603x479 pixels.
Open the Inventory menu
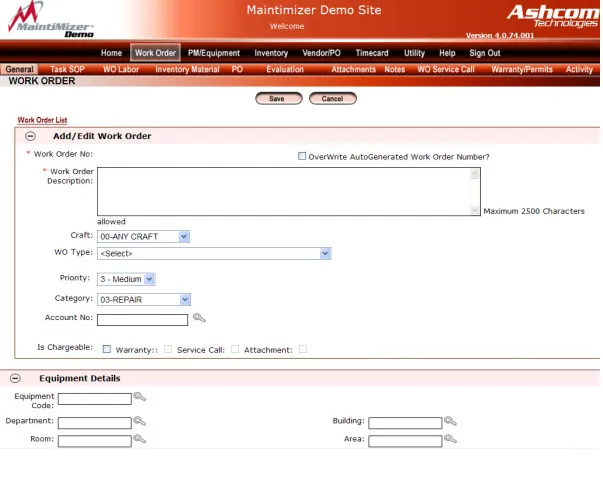[x=271, y=53]
